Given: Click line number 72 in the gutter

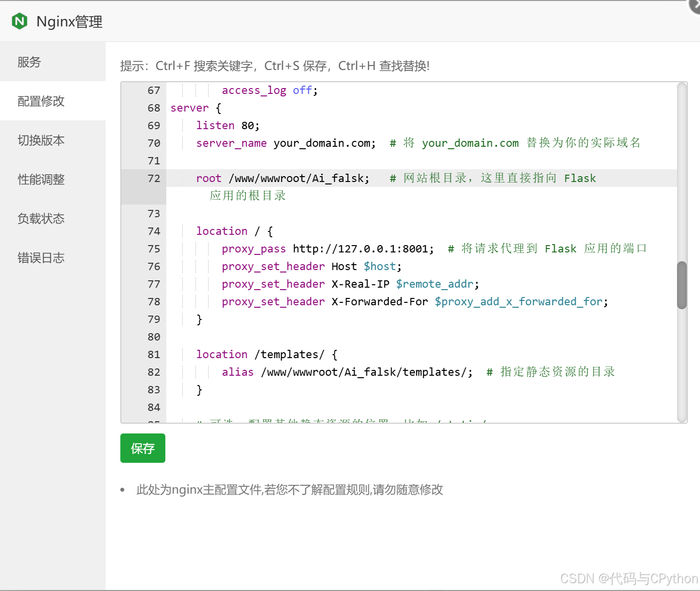Looking at the screenshot, I should [x=154, y=178].
